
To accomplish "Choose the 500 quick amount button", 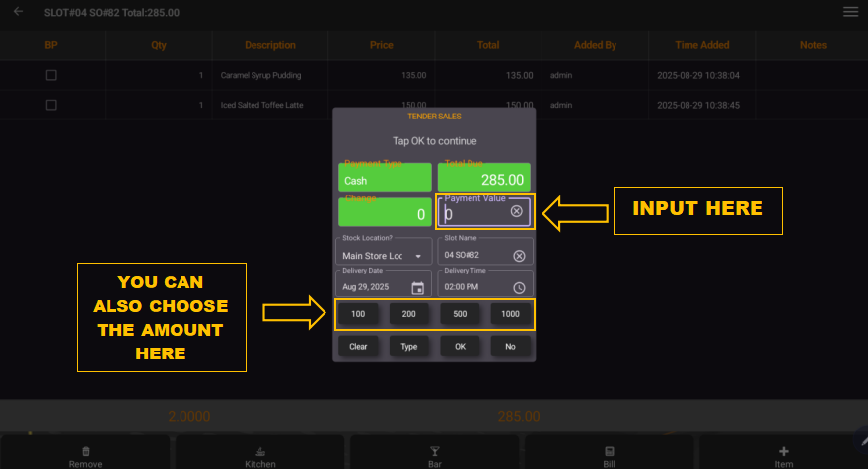I will 460,314.
